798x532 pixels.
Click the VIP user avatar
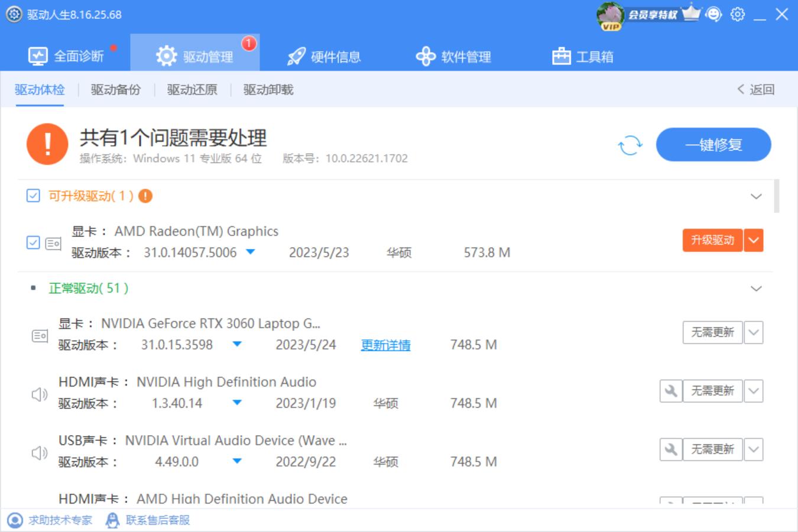609,14
